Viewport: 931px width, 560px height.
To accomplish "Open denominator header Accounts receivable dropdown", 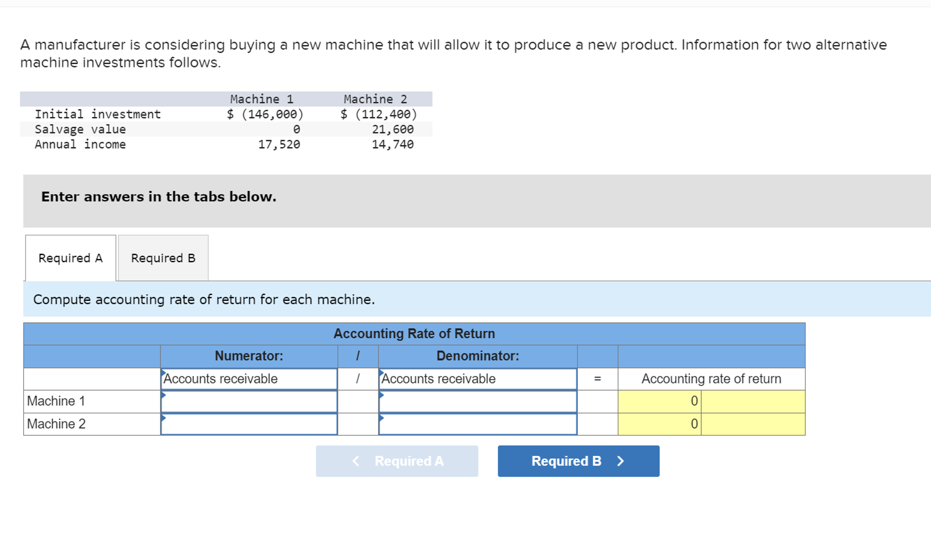I will pos(478,379).
